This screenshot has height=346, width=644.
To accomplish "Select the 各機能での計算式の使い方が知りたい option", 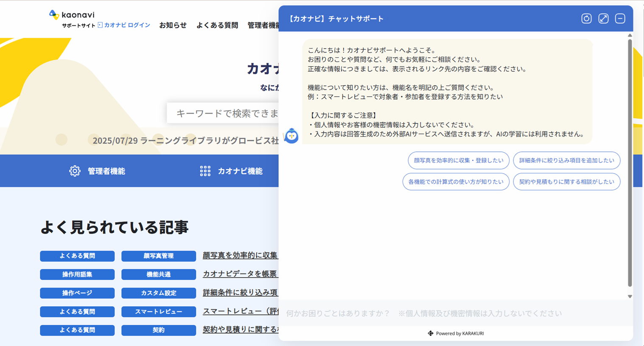I will tap(456, 181).
